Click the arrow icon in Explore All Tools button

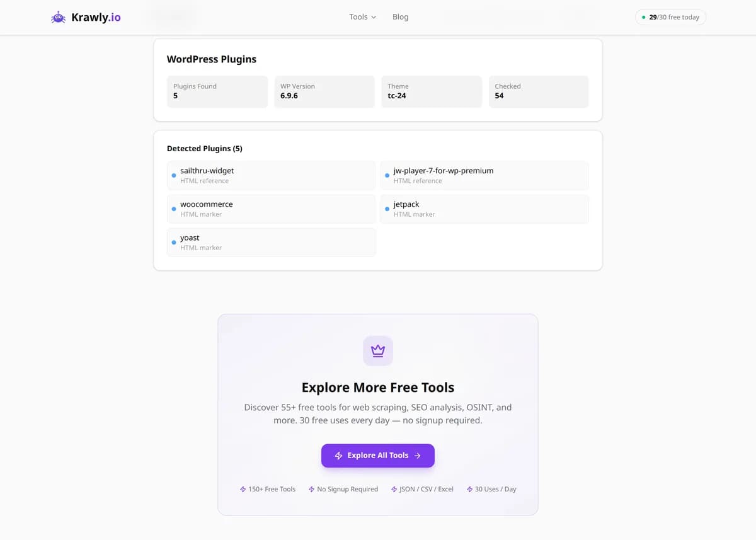[417, 456]
